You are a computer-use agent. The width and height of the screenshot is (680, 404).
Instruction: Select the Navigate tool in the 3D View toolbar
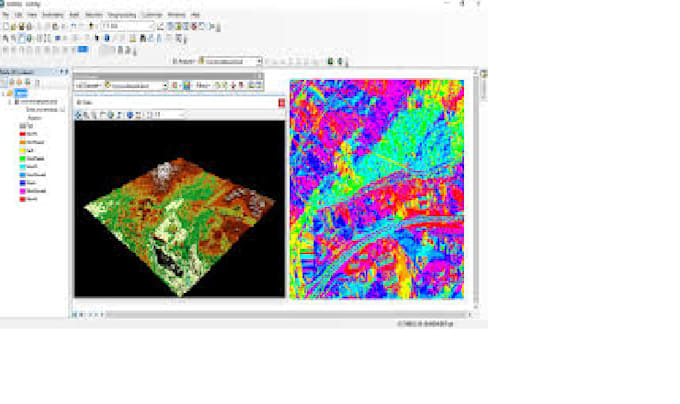(78, 115)
